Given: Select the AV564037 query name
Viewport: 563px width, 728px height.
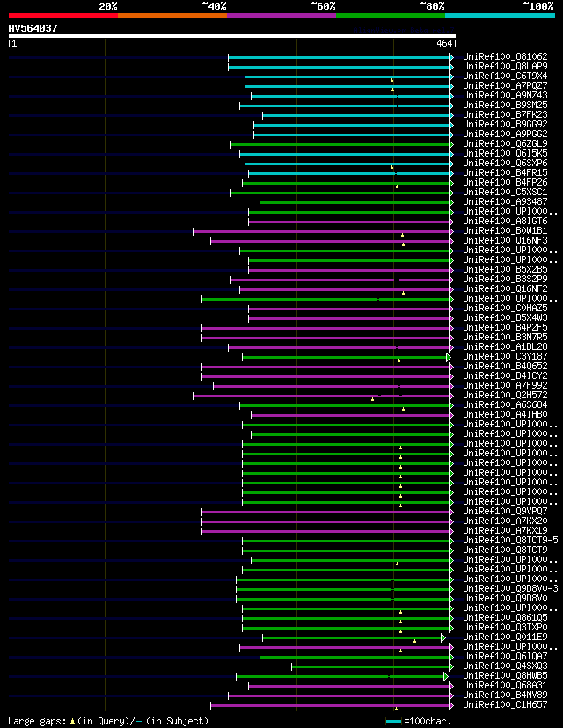Looking at the screenshot, I should (33, 28).
